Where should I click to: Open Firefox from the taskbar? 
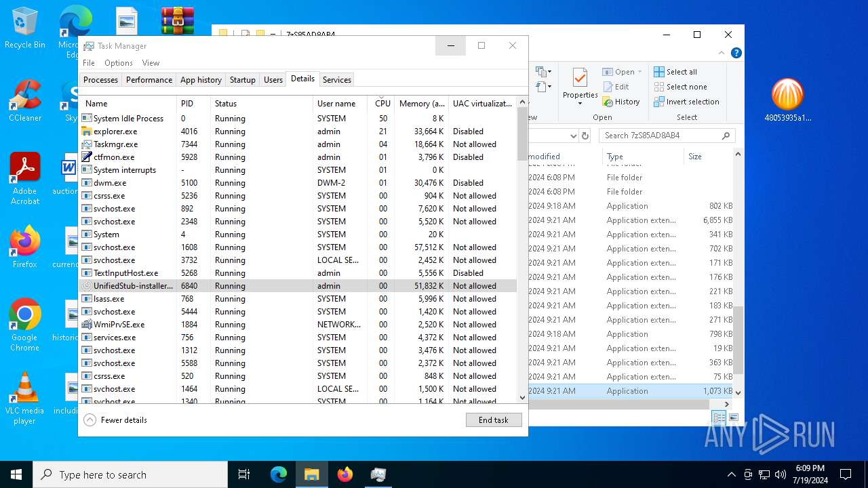[345, 474]
